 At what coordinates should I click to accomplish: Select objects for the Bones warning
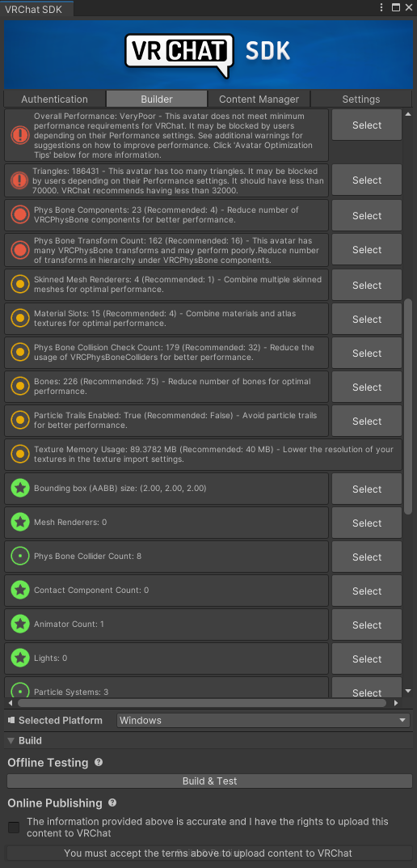[367, 387]
